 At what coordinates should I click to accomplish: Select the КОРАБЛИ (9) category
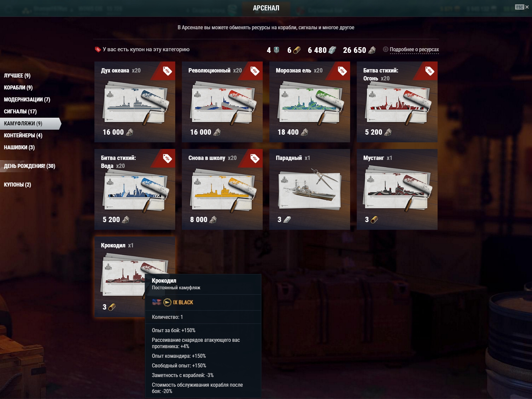[18, 87]
